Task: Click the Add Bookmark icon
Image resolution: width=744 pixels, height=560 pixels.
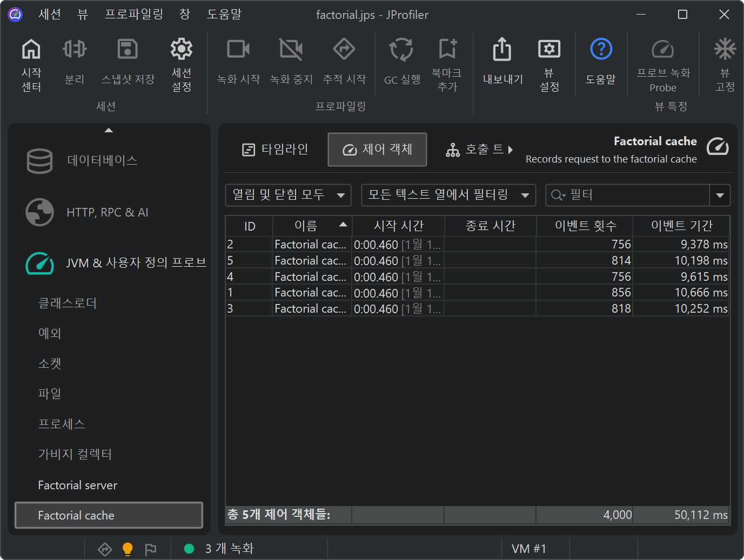Action: click(x=447, y=50)
